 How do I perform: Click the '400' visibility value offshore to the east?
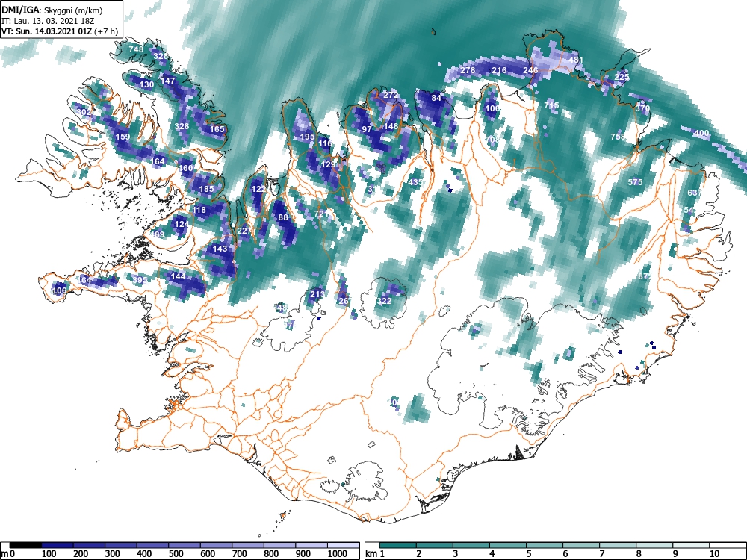click(x=702, y=134)
